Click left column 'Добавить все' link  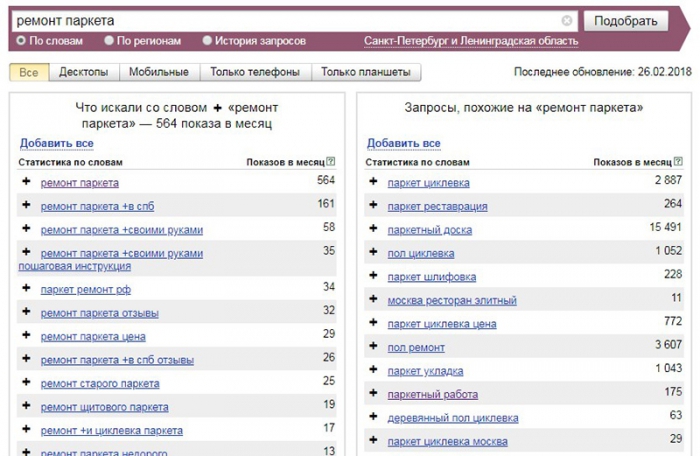point(57,143)
